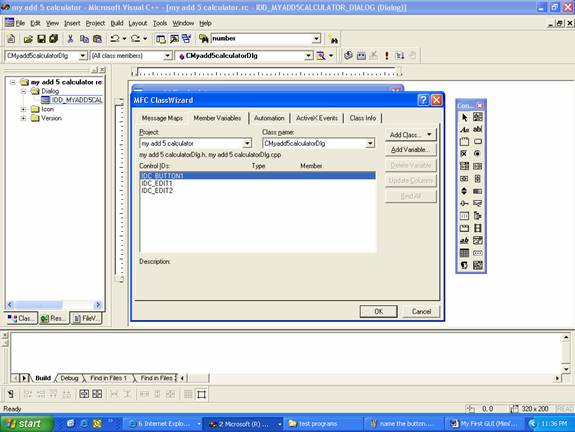Select the Edit Box 'ab|' control
Image resolution: width=575 pixels, height=432 pixels.
[477, 129]
